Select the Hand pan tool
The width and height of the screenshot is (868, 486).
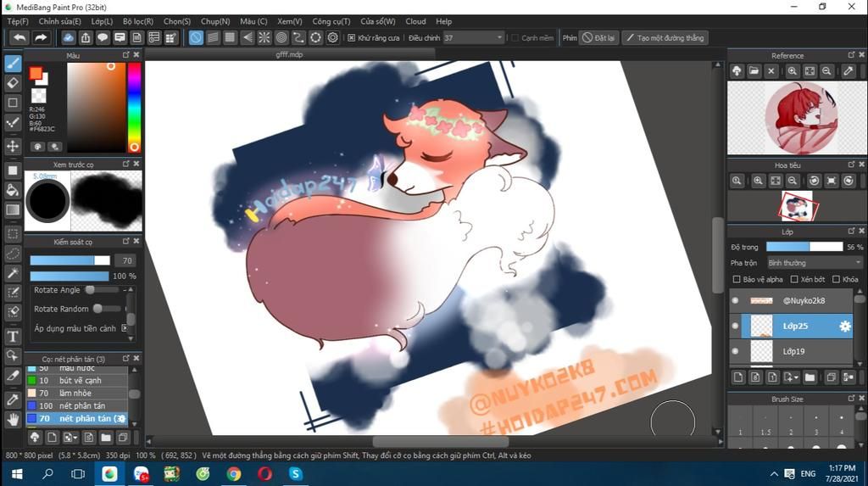tap(13, 420)
